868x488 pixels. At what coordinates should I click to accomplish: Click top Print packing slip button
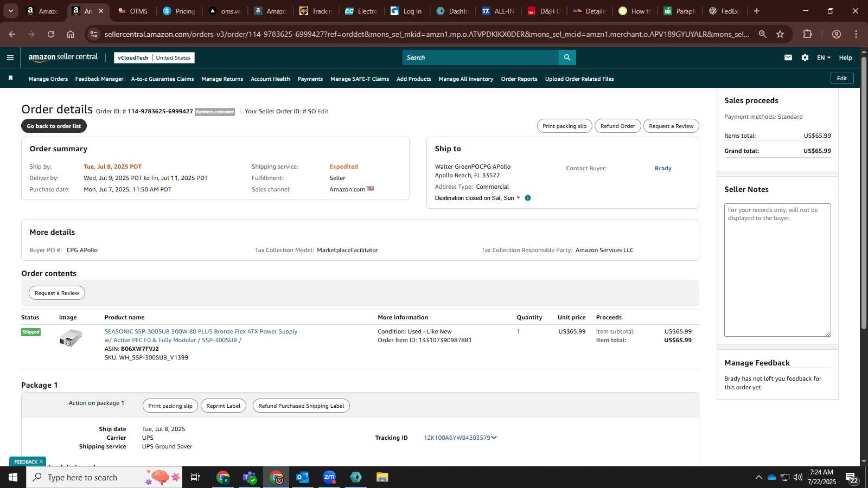click(x=564, y=126)
